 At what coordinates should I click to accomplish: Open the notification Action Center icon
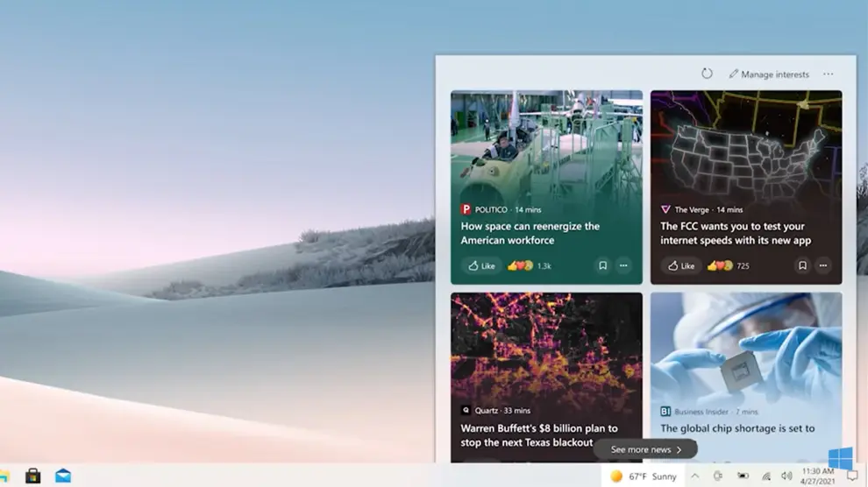click(x=851, y=476)
